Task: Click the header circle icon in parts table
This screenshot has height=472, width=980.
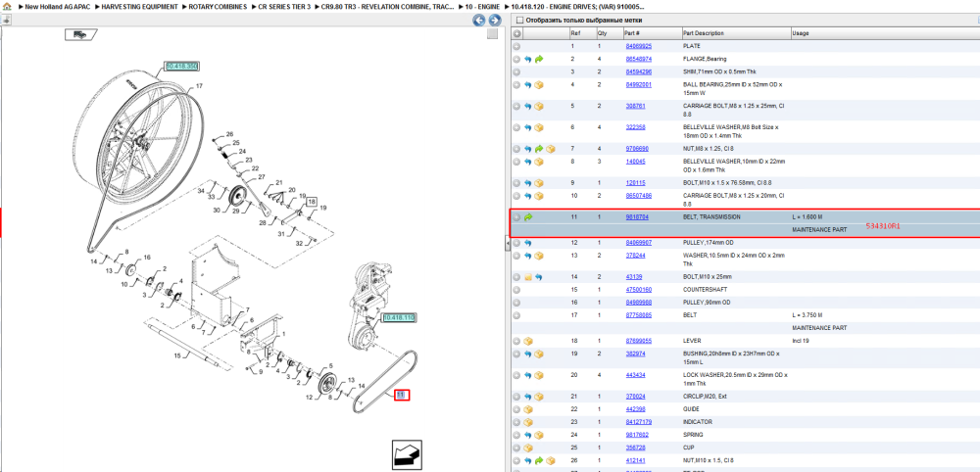Action: point(516,33)
